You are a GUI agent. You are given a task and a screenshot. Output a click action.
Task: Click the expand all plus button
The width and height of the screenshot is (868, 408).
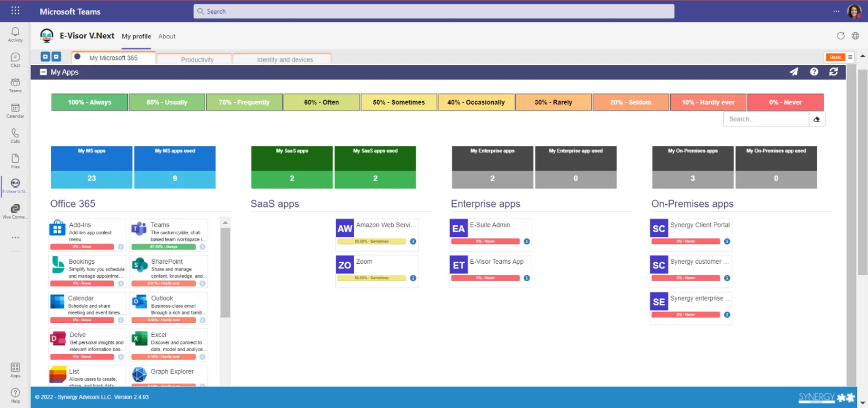coord(45,57)
